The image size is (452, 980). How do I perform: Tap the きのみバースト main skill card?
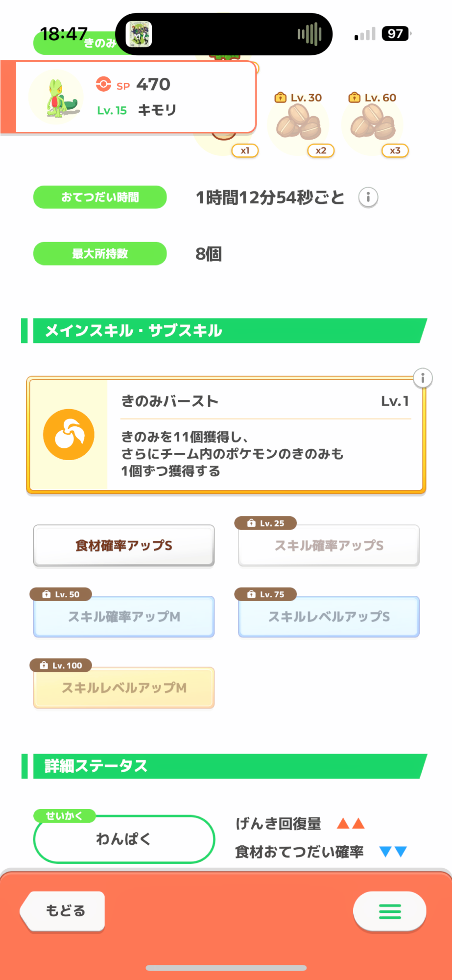[264, 436]
